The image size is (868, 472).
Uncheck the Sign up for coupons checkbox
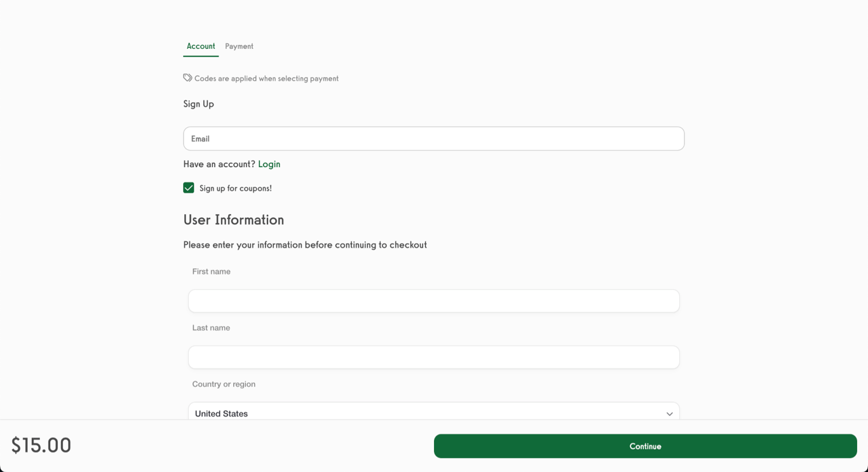coord(189,188)
